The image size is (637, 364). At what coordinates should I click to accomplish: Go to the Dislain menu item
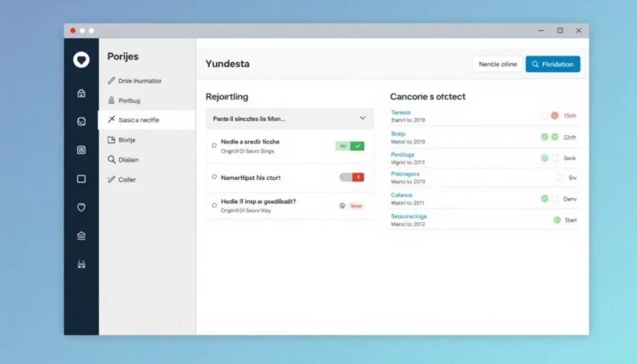pos(146,159)
